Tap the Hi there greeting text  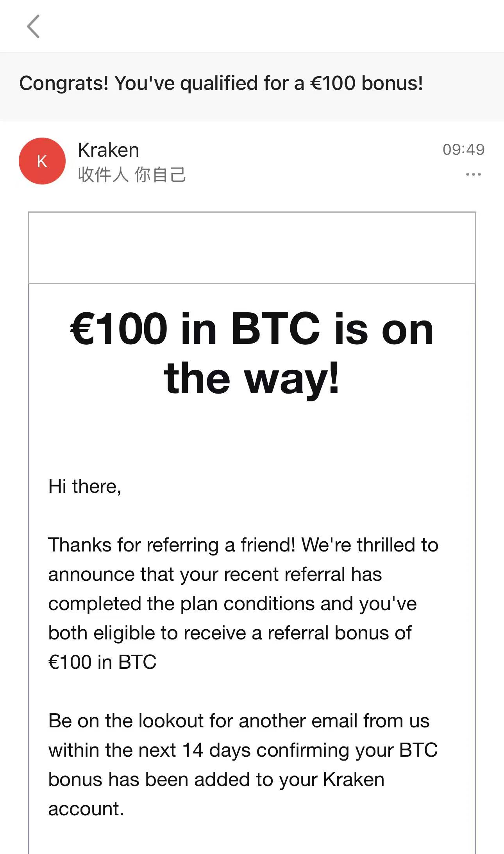click(x=85, y=487)
